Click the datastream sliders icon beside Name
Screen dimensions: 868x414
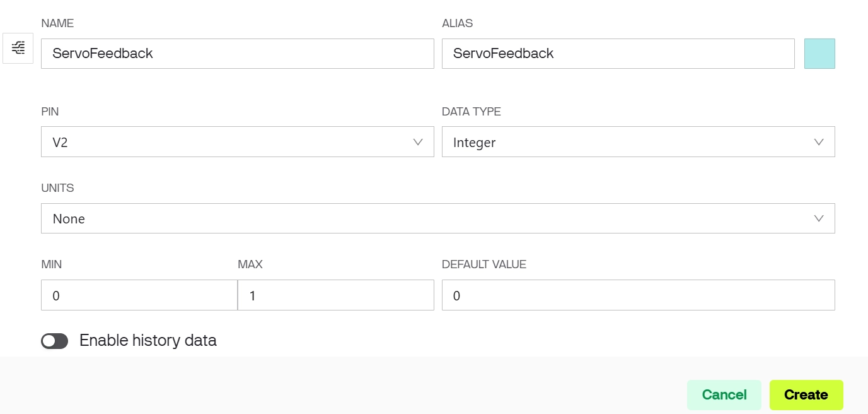coord(18,48)
